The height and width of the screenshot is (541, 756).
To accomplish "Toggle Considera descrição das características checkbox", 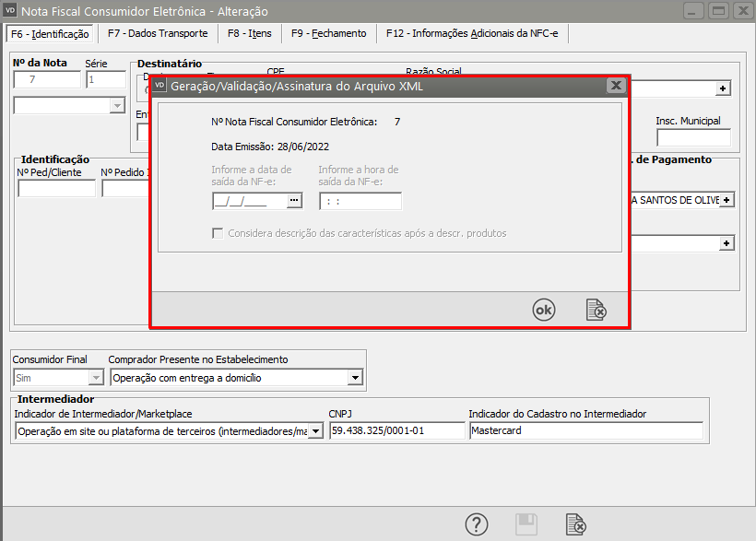I will click(x=218, y=233).
